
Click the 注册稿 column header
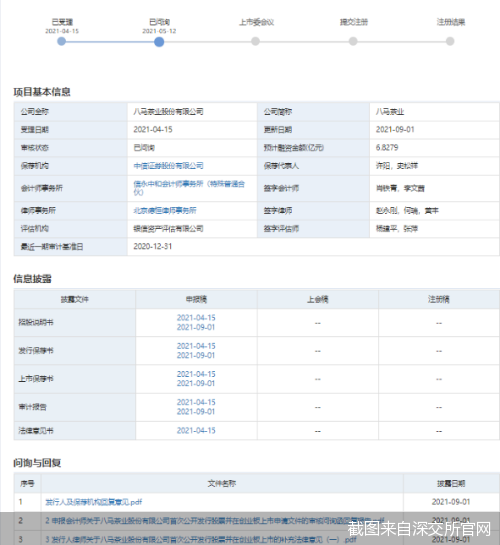(x=439, y=299)
